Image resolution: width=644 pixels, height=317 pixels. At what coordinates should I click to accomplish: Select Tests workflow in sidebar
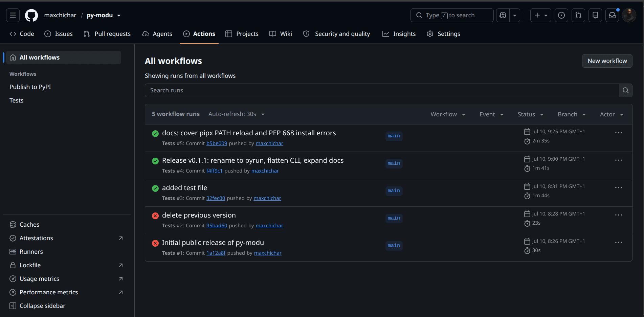pyautogui.click(x=16, y=100)
